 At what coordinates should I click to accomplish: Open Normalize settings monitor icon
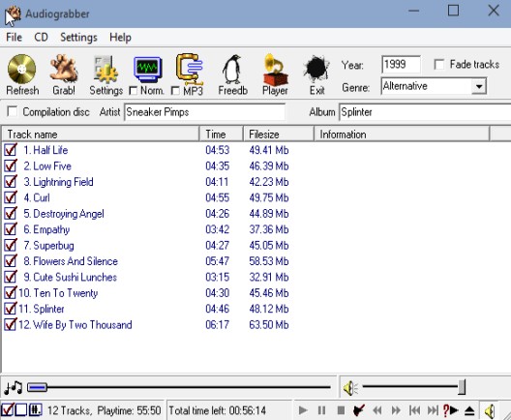(x=148, y=70)
